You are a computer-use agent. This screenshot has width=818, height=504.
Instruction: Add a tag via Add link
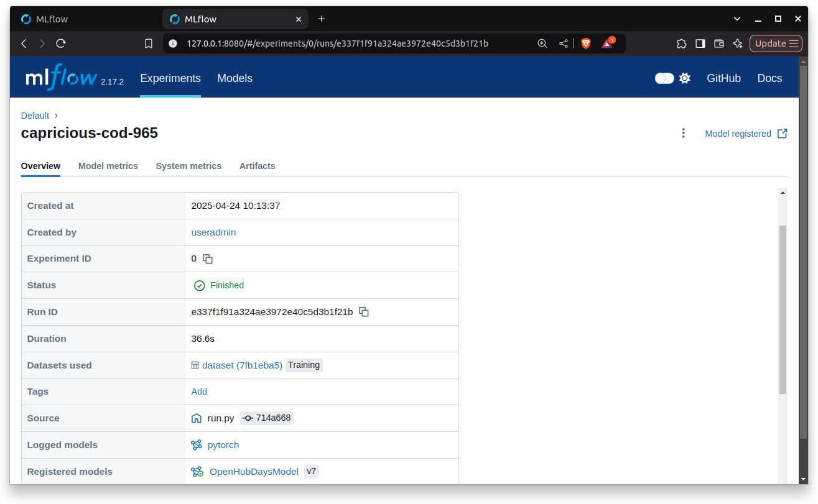point(199,392)
